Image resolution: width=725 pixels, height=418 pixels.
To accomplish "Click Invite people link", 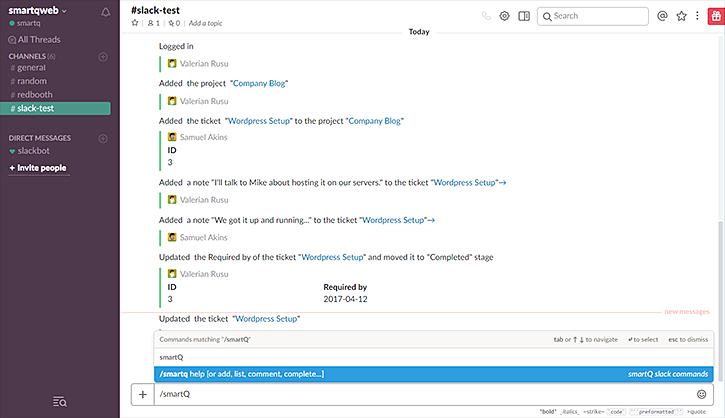I will click(x=38, y=168).
